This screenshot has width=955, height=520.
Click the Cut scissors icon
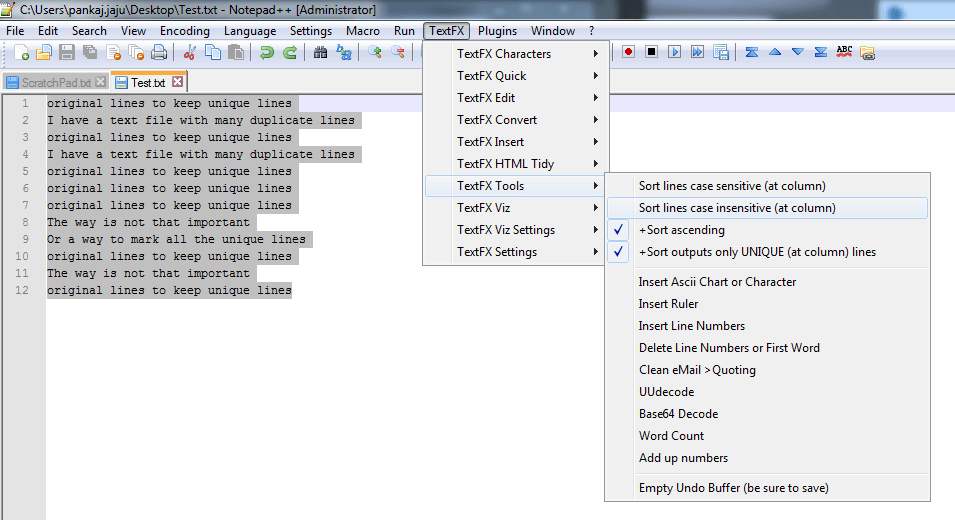tap(189, 53)
